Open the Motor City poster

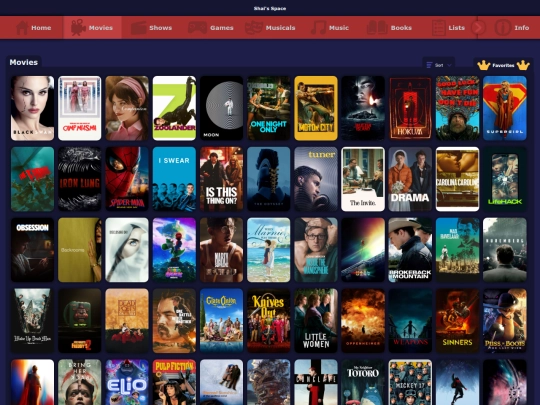point(316,108)
